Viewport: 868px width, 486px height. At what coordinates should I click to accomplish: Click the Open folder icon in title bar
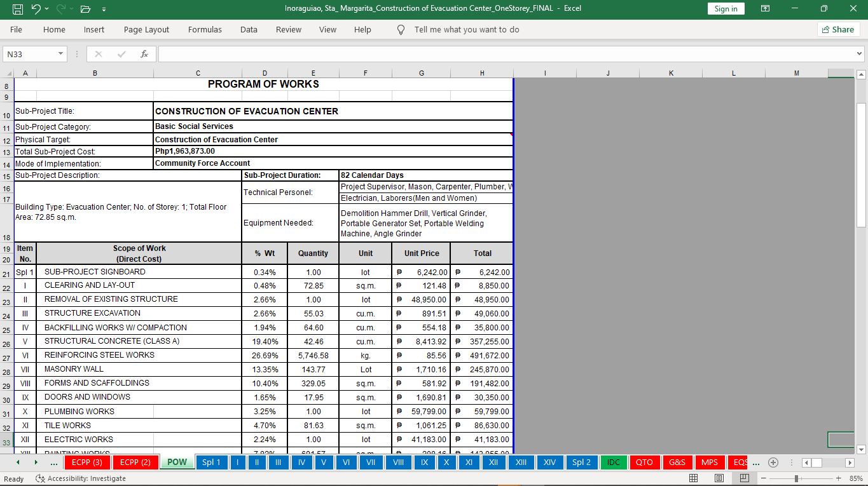pyautogui.click(x=85, y=9)
